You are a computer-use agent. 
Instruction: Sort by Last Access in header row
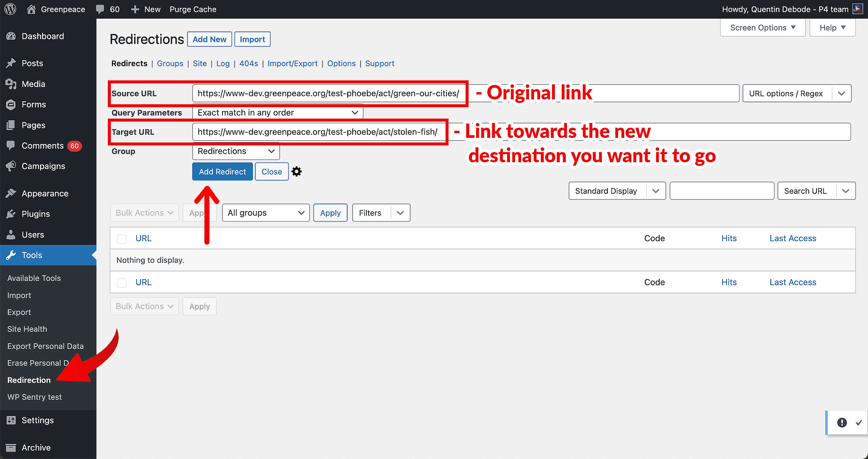click(793, 238)
